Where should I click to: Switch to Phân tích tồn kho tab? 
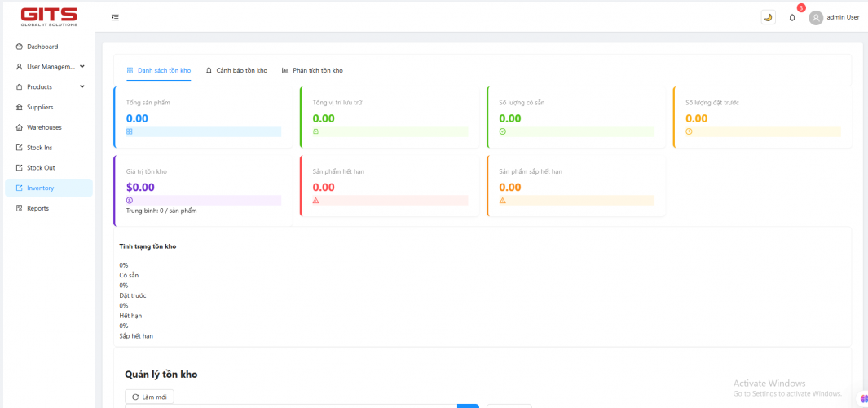pyautogui.click(x=312, y=70)
